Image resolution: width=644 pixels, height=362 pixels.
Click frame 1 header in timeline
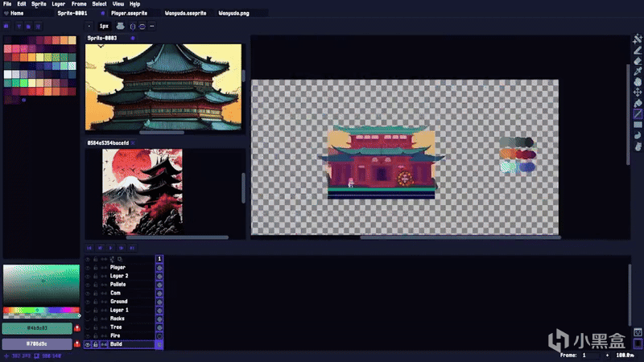point(159,259)
